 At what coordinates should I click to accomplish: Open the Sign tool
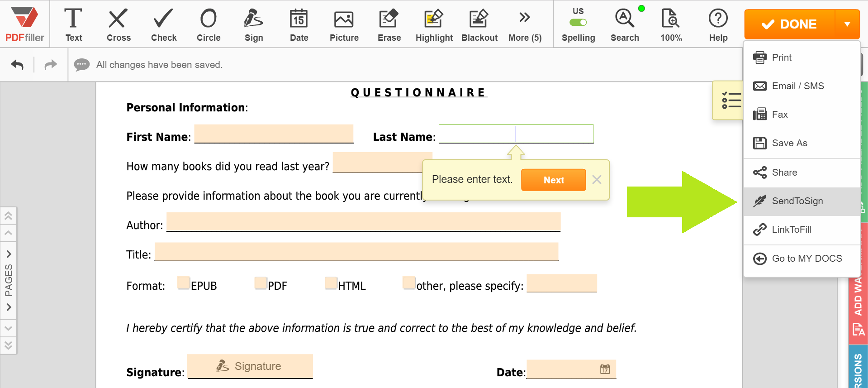point(254,24)
